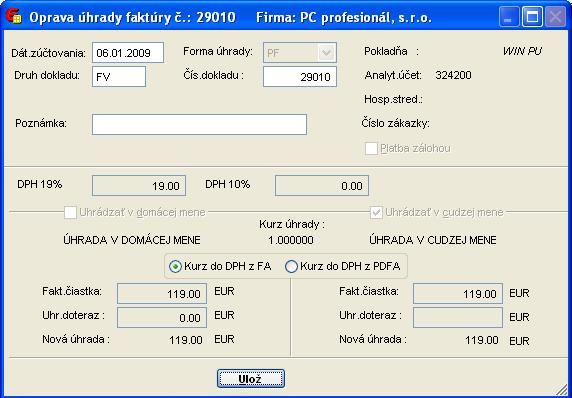Click the DPH 19% value field
This screenshot has height=398, width=572.
click(139, 186)
